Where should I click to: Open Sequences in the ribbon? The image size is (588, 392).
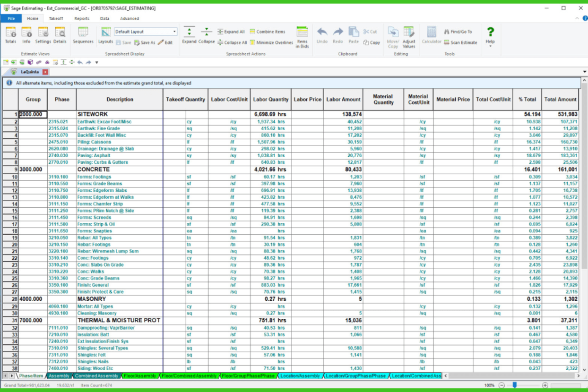point(83,35)
